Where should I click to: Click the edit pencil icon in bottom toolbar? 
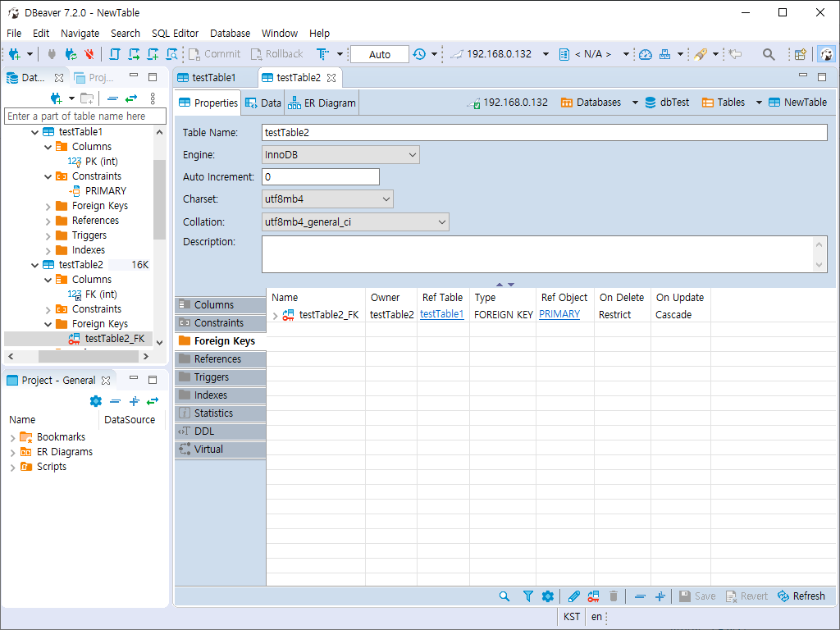(573, 596)
